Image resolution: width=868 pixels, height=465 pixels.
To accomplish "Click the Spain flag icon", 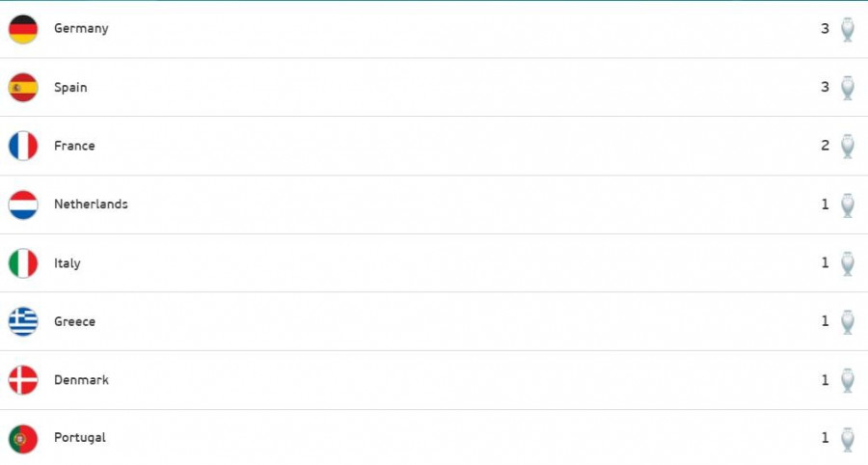I will [23, 88].
